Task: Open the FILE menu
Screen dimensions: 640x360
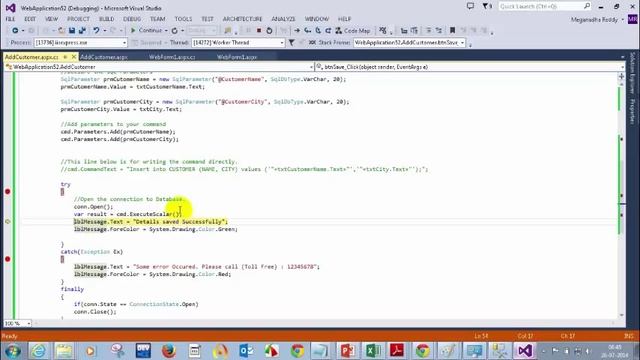Action: [x=10, y=19]
